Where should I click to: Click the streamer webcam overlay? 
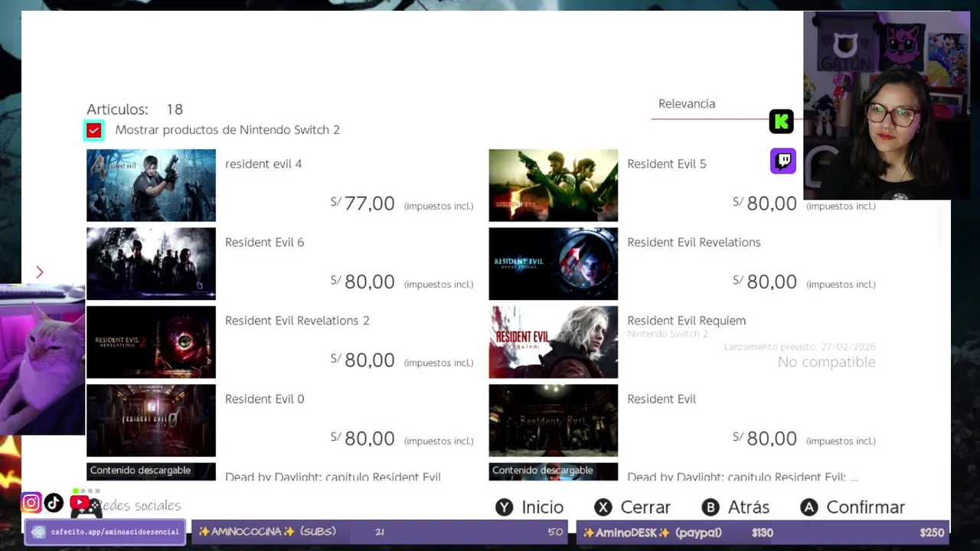pyautogui.click(x=887, y=106)
